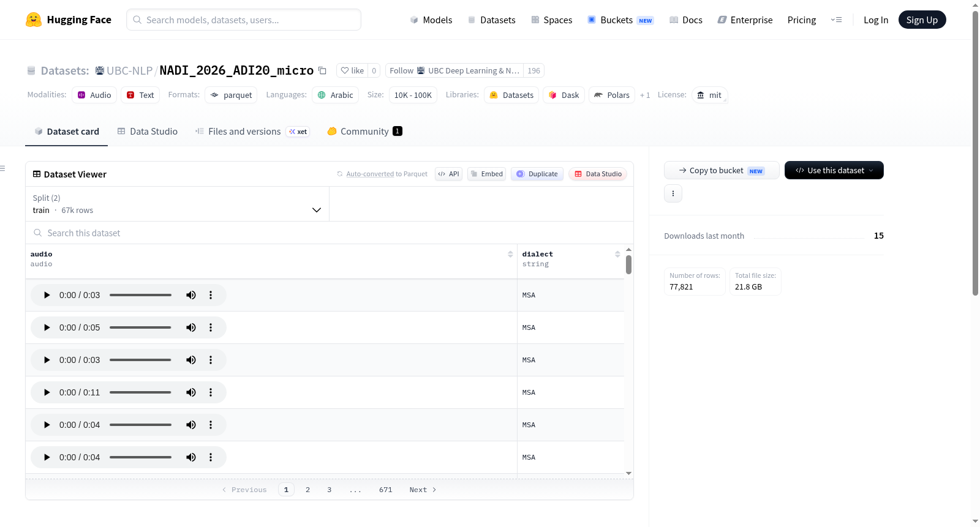Click the API button in Dataset Viewer
The height and width of the screenshot is (527, 980).
[x=448, y=174]
